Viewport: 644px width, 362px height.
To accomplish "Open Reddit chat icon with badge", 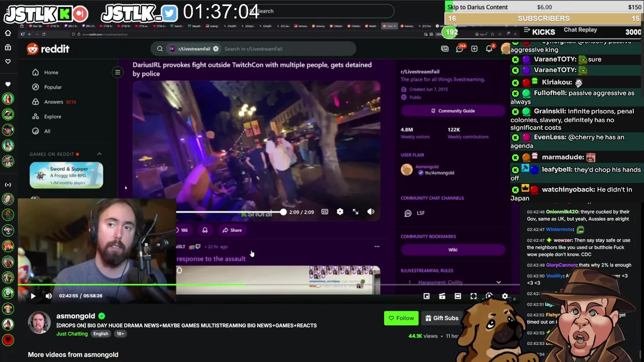I will coord(459,49).
